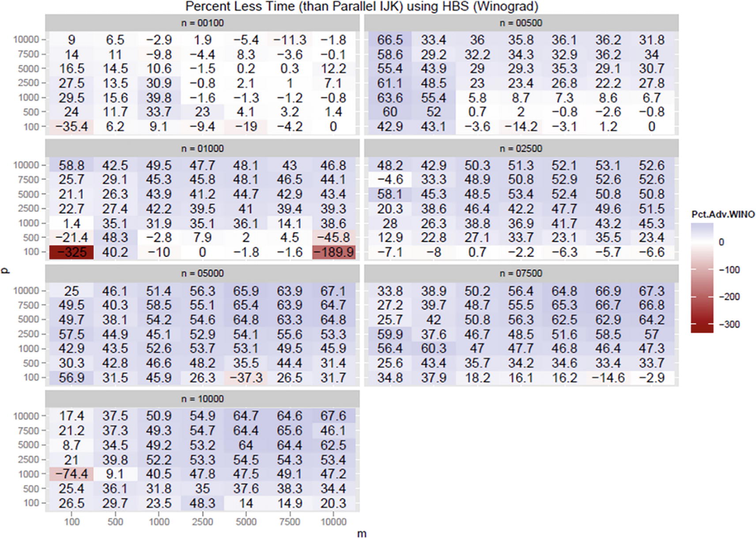
Task: Select the red cell '-189.9'
Action: tap(333, 252)
